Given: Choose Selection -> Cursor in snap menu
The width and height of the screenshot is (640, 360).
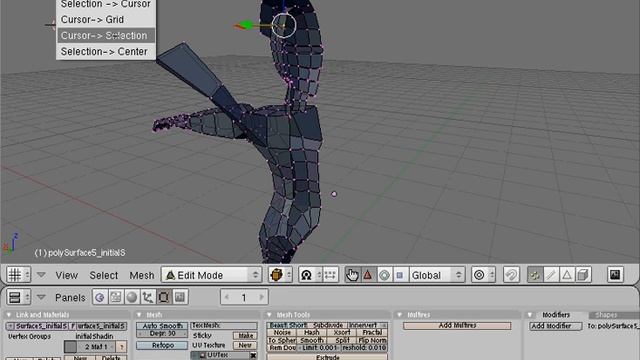Looking at the screenshot, I should 106,4.
